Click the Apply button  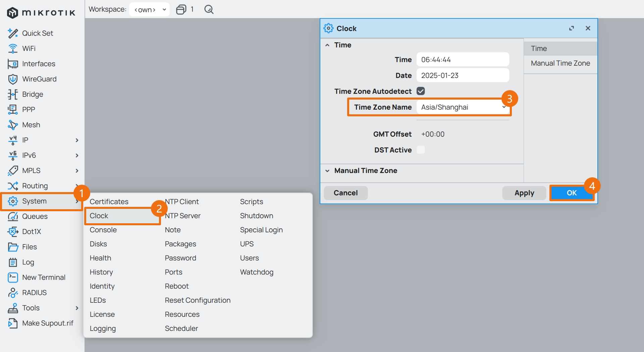524,193
